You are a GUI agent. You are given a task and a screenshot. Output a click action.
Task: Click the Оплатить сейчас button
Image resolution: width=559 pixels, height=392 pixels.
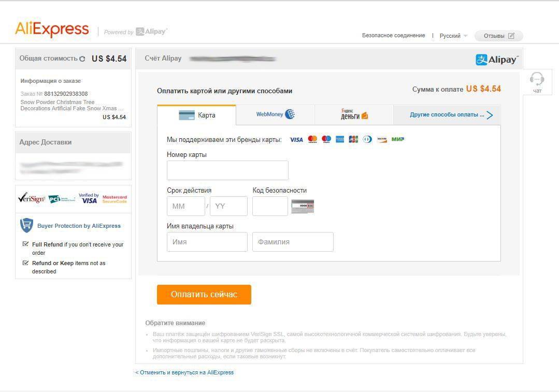(x=204, y=294)
